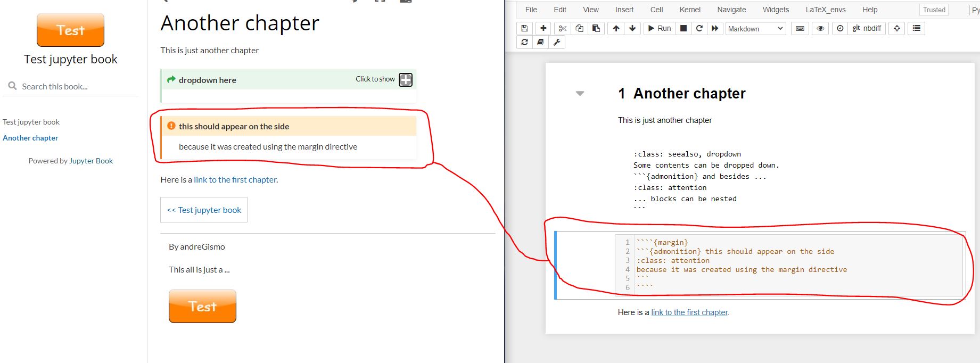This screenshot has width=980, height=363.
Task: Follow 'link to the first chapter' in the book page
Action: coord(235,179)
